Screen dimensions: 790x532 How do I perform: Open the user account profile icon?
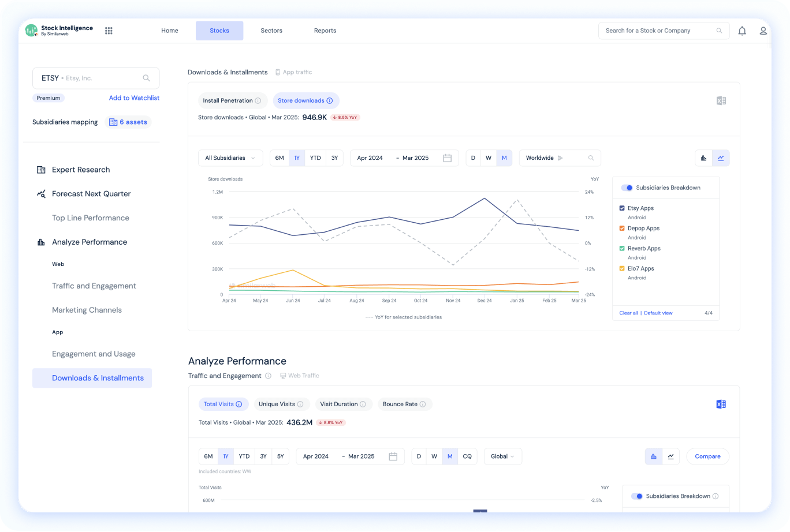tap(763, 31)
